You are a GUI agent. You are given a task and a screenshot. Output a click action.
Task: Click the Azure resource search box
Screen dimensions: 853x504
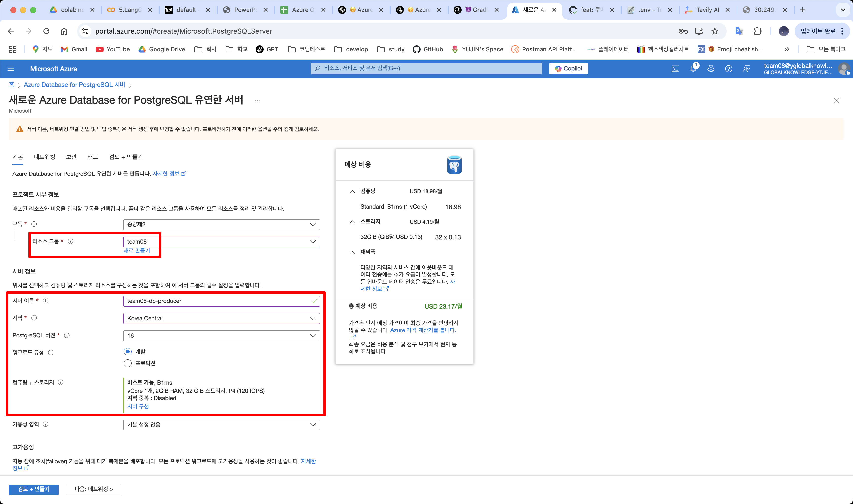coord(426,69)
